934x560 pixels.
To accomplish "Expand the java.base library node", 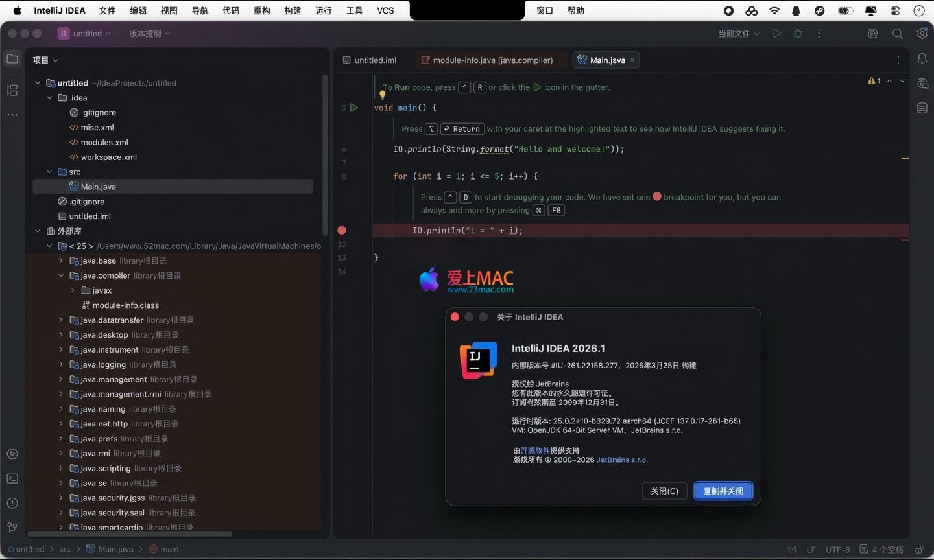I will click(61, 261).
